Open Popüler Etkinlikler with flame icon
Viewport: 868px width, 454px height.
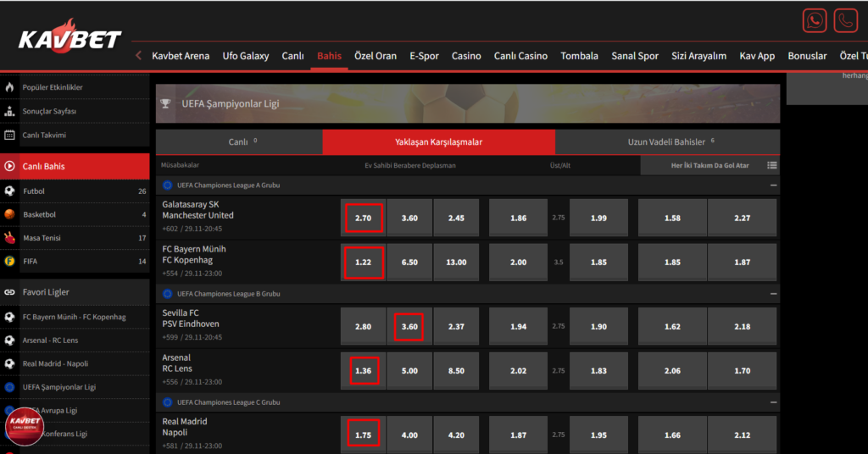(x=52, y=87)
